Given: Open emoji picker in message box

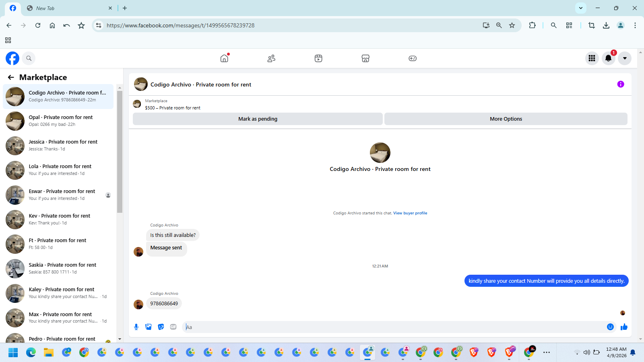Looking at the screenshot, I should click(610, 327).
